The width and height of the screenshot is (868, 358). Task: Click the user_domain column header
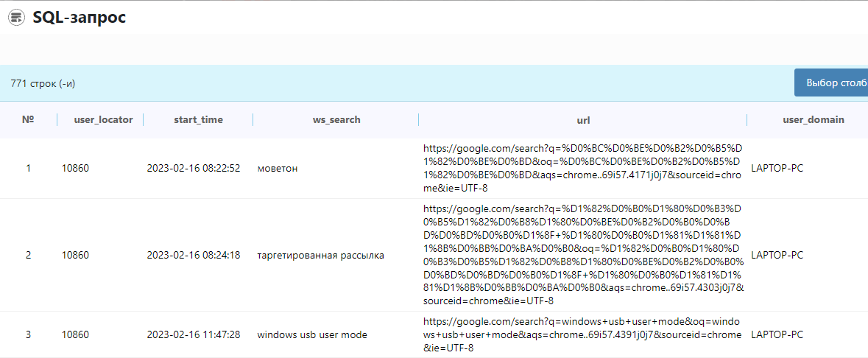[x=814, y=119]
